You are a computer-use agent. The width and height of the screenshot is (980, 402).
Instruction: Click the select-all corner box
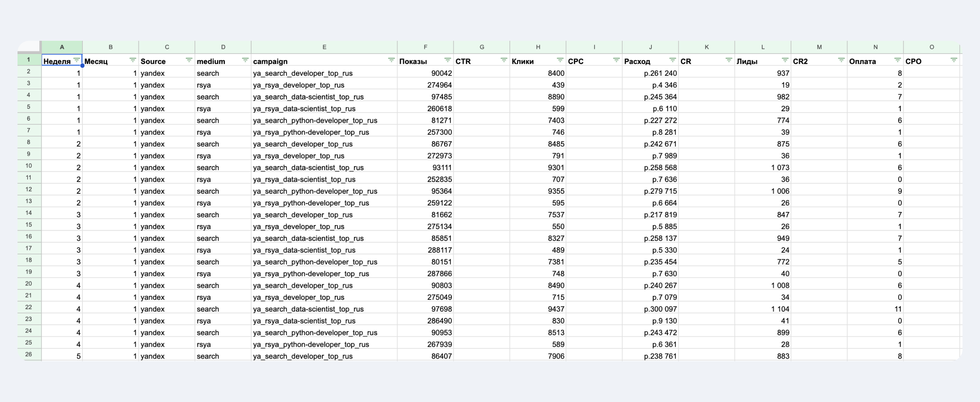point(29,47)
